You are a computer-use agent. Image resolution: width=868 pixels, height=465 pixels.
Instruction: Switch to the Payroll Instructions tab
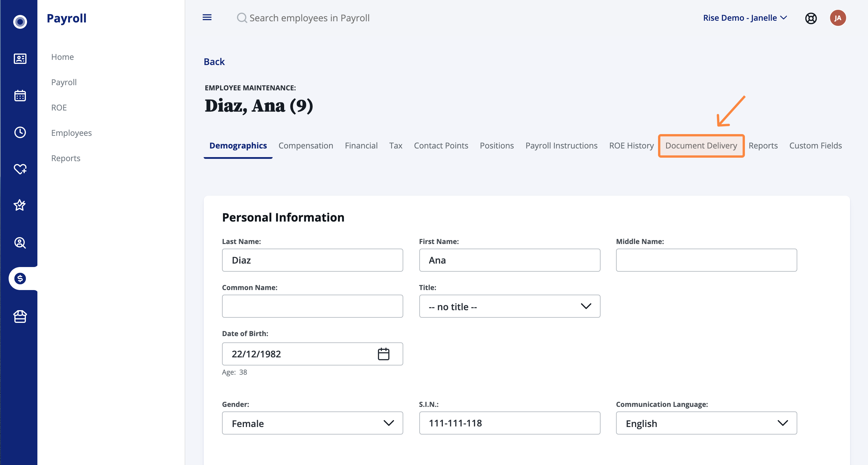point(561,146)
